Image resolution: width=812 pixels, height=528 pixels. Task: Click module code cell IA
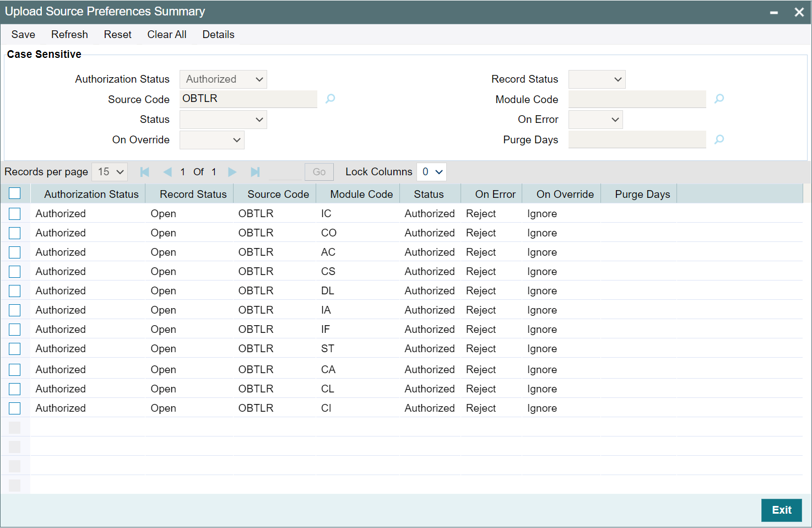[326, 310]
